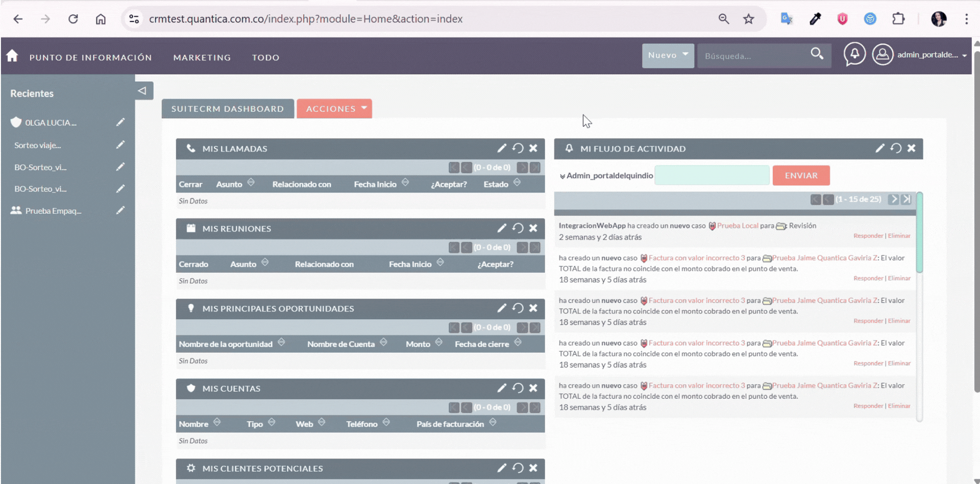Collapse the Recientes sidebar
This screenshot has height=484, width=980.
point(142,91)
